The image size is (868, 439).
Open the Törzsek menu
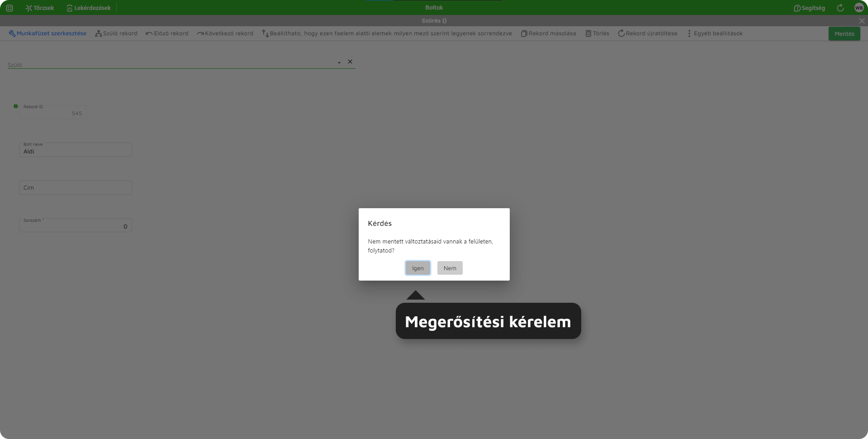tap(40, 8)
